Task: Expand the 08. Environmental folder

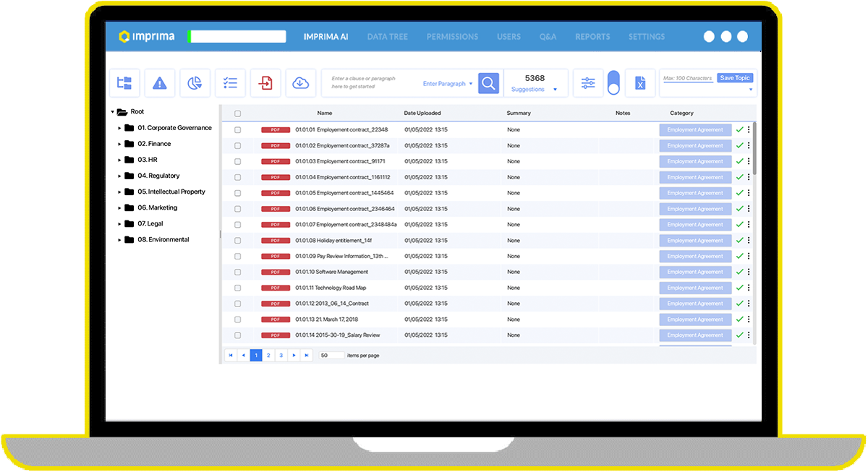Action: tap(119, 240)
